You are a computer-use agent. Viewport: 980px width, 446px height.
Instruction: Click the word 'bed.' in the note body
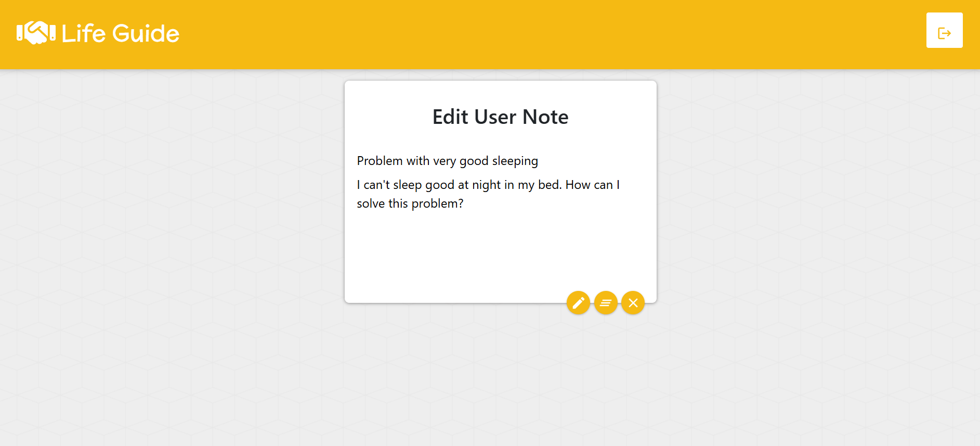[x=550, y=185]
